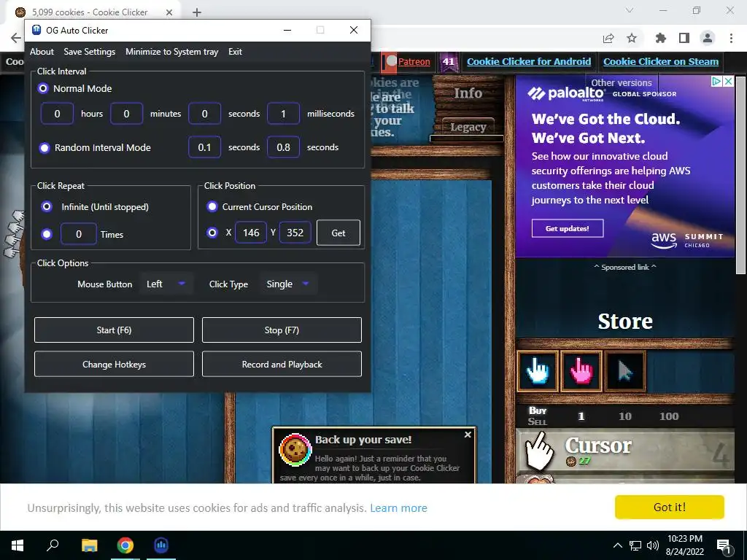The width and height of the screenshot is (747, 560).
Task: Toggle the Chrome side panel icon
Action: point(684,38)
